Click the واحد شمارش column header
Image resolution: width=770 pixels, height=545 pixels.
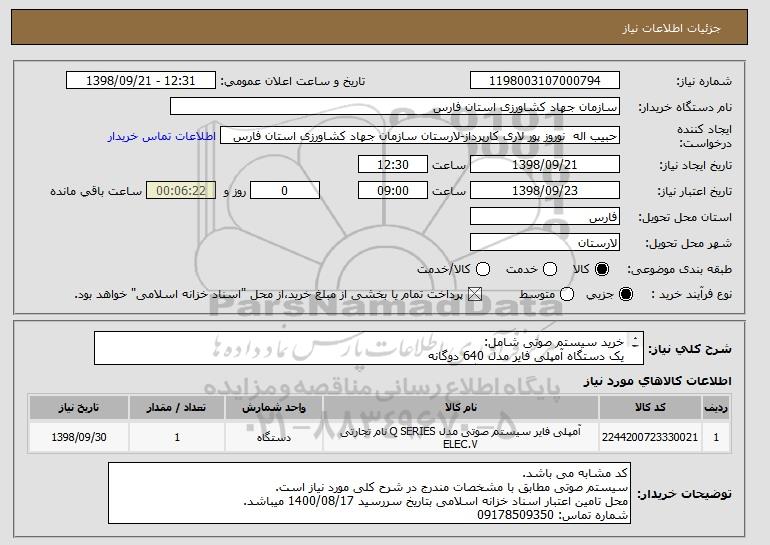pos(274,407)
